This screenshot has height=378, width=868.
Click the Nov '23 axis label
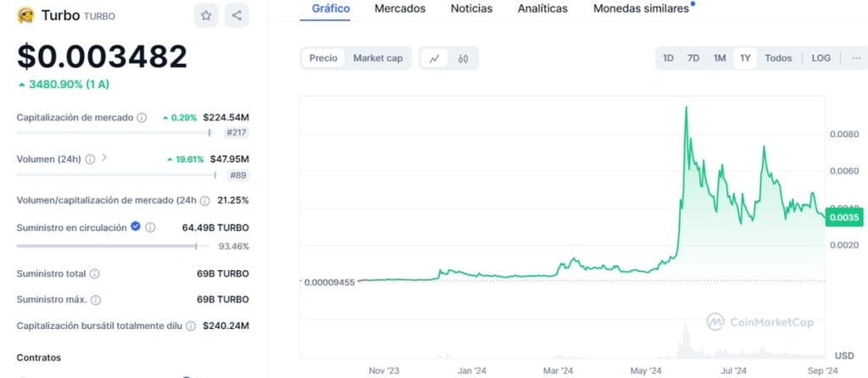384,370
